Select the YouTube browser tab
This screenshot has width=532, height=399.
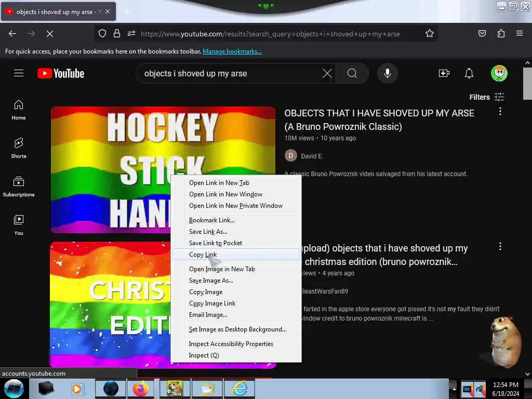click(58, 11)
